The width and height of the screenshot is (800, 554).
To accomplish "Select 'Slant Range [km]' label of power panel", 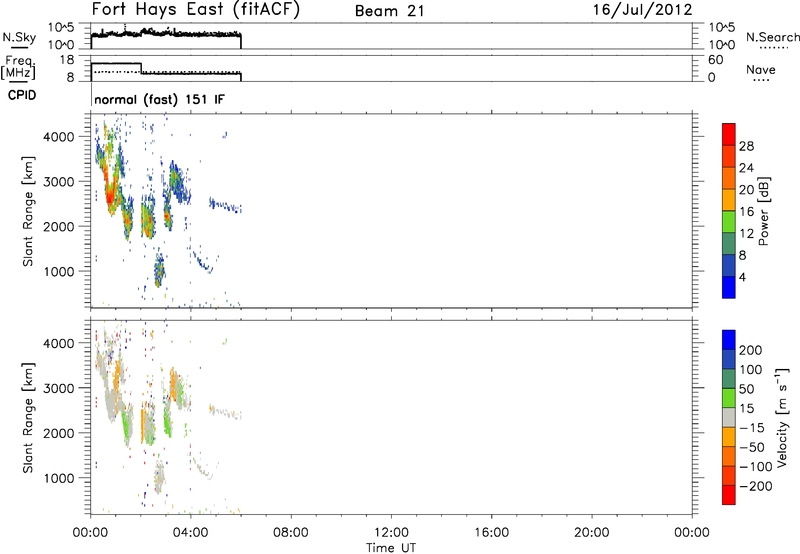I will (x=28, y=211).
